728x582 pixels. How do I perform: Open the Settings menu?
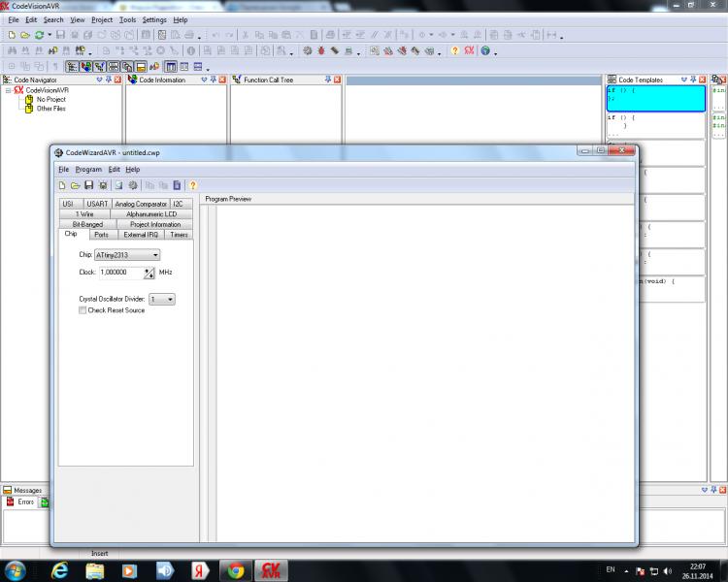point(154,20)
